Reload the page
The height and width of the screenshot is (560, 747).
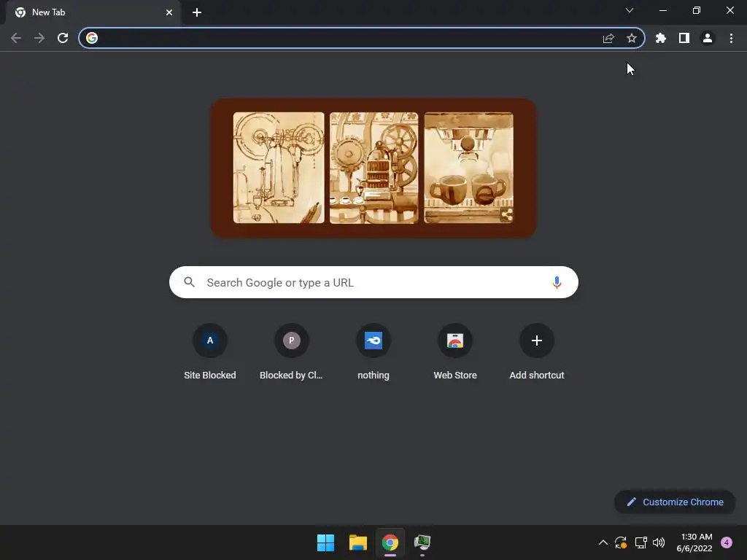63,38
